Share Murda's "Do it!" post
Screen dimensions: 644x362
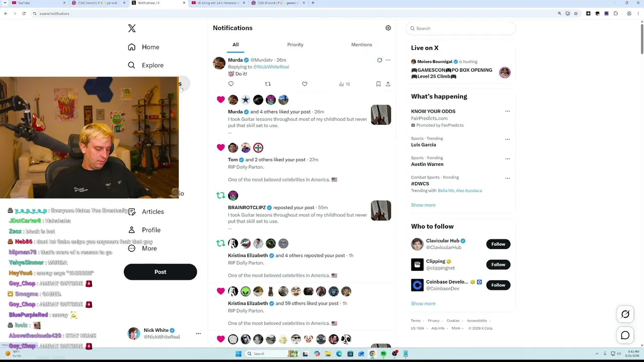coord(388,84)
